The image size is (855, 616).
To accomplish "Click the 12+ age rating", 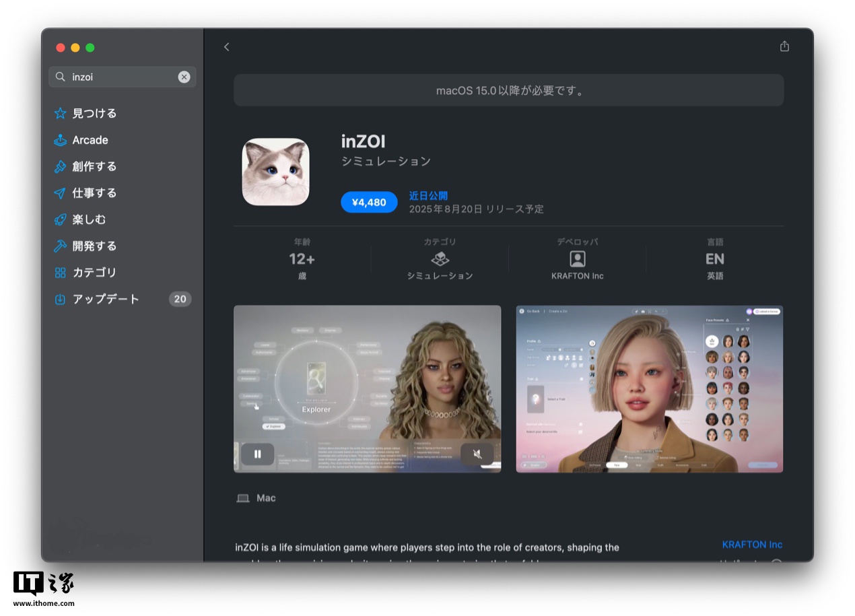I will click(302, 259).
